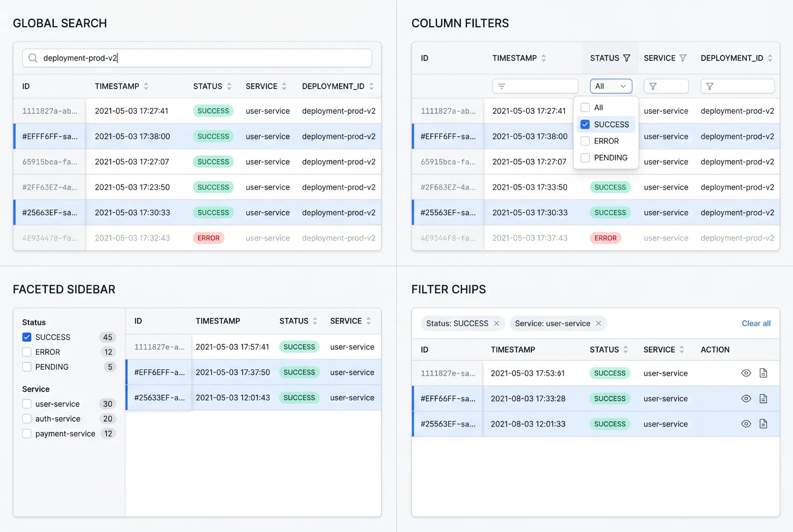Sort by TIMESTAMP in Global Search table
Viewport: 793px width, 532px height.
[146, 86]
